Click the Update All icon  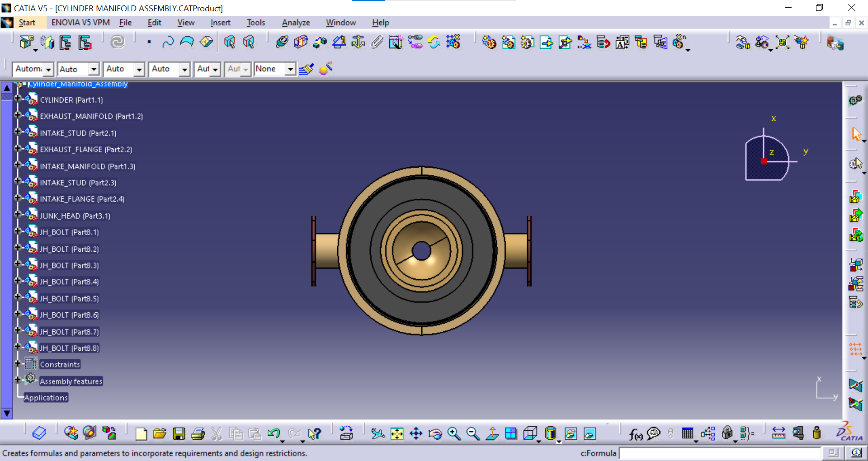pos(118,42)
